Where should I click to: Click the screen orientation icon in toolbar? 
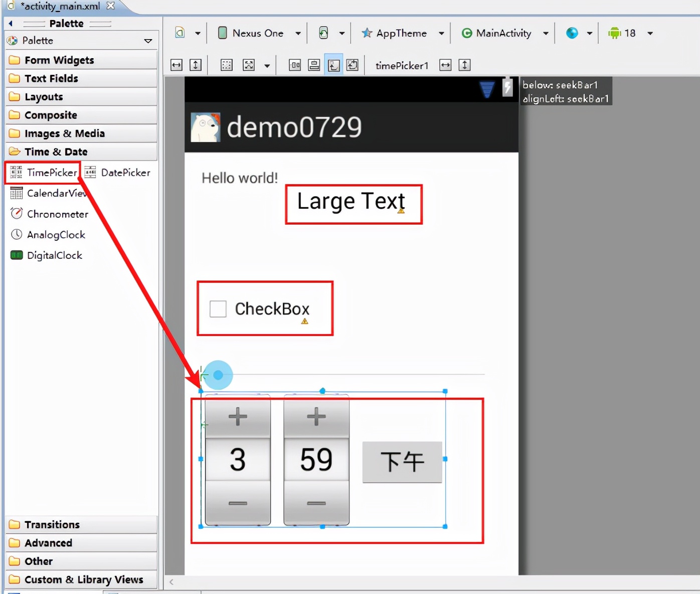(x=324, y=33)
